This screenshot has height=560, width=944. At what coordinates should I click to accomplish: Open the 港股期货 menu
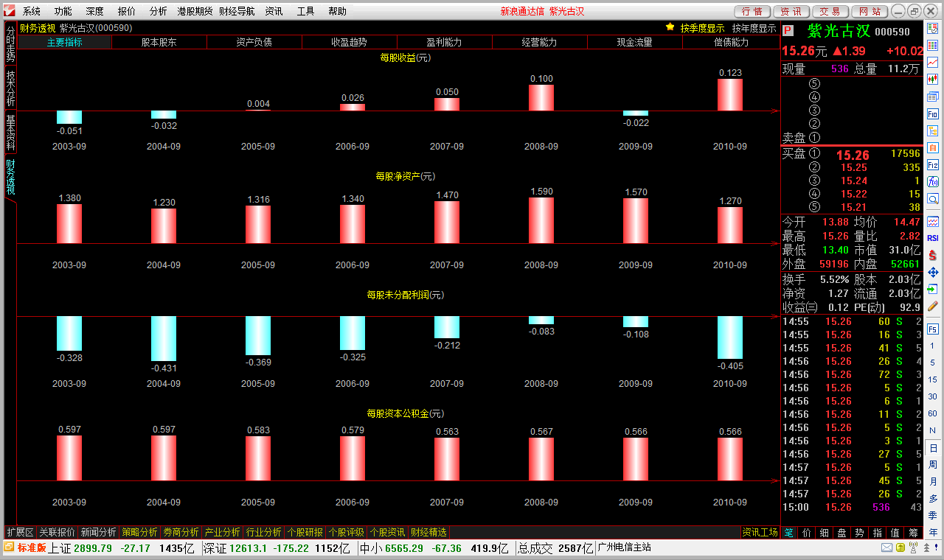click(x=195, y=11)
